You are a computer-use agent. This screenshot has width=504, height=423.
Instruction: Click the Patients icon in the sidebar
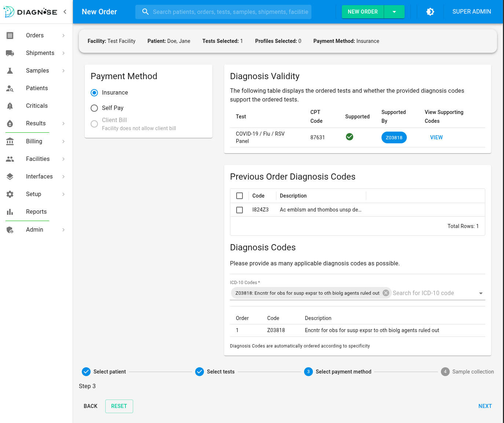click(10, 88)
